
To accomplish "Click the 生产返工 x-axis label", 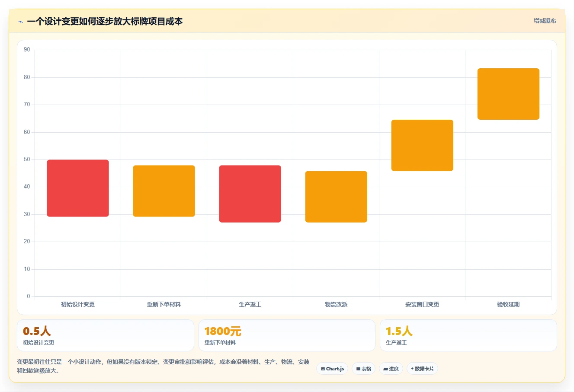I will [250, 304].
